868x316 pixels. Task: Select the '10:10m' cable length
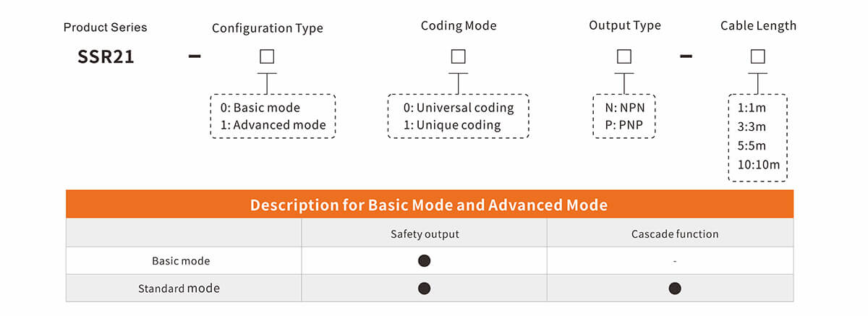pos(758,164)
